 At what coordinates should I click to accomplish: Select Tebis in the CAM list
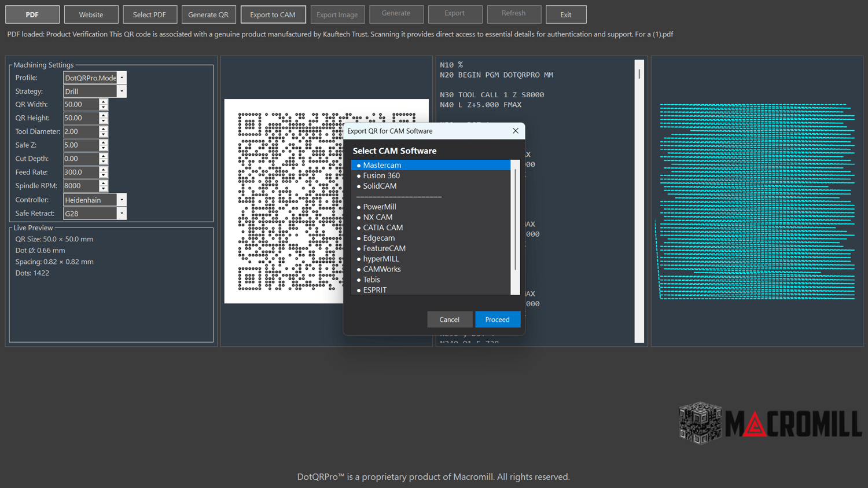pyautogui.click(x=431, y=280)
